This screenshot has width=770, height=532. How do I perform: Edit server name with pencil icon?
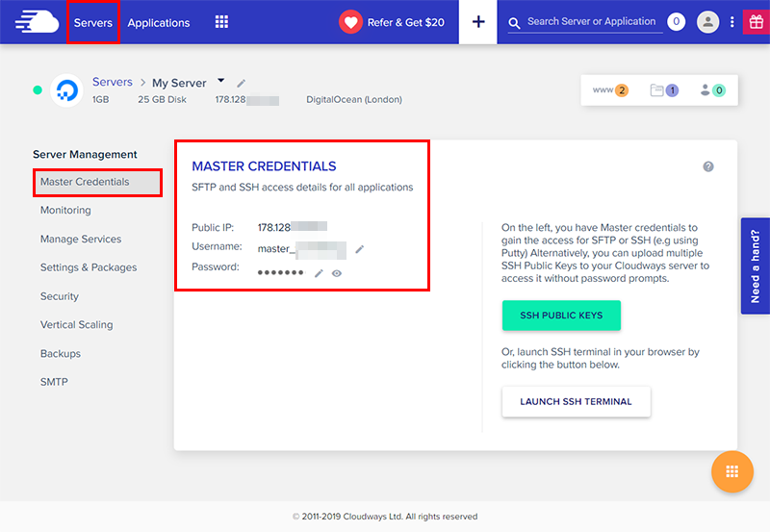242,84
